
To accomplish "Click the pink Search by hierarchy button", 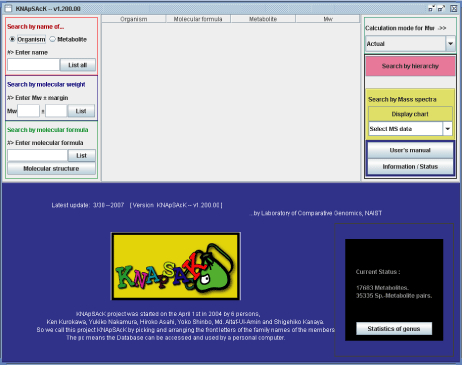I will [x=410, y=66].
